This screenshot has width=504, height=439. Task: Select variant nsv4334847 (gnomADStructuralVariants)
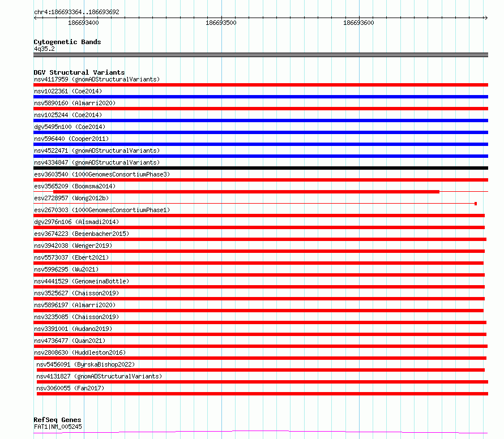(97, 162)
